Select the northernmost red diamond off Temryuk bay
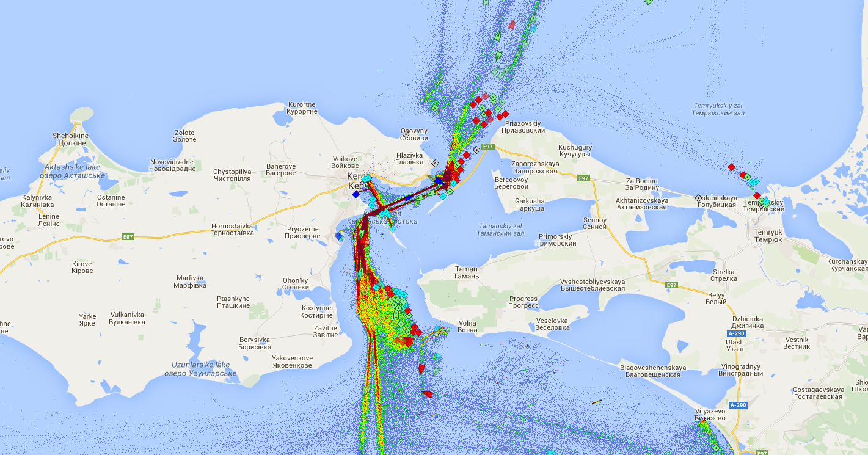The height and width of the screenshot is (455, 868). pos(731,167)
